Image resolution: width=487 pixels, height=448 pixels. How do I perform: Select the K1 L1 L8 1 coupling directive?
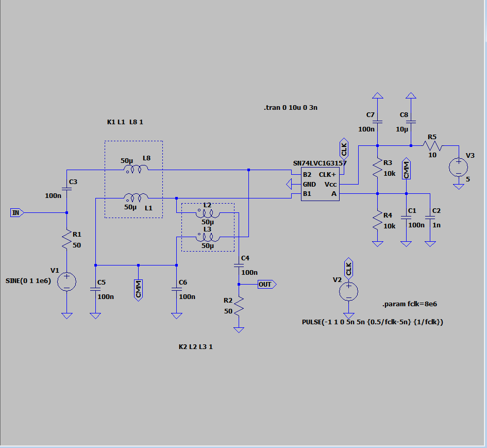(x=125, y=122)
